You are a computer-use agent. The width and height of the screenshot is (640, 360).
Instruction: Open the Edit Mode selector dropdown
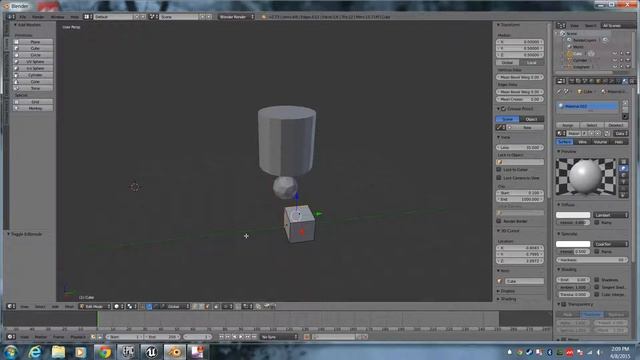pyautogui.click(x=95, y=306)
